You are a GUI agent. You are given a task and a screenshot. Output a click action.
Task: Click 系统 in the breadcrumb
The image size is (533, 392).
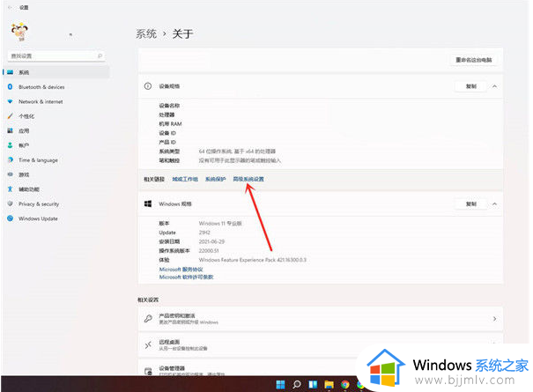click(146, 33)
